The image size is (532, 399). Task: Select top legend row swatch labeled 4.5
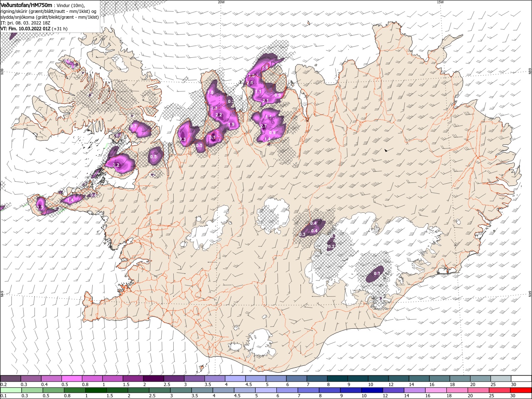255,379
